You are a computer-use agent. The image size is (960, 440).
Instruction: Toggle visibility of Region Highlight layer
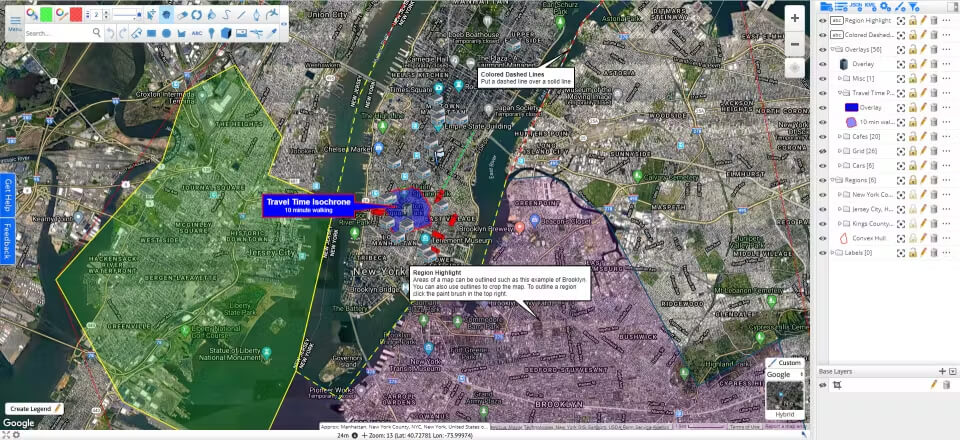click(x=822, y=20)
